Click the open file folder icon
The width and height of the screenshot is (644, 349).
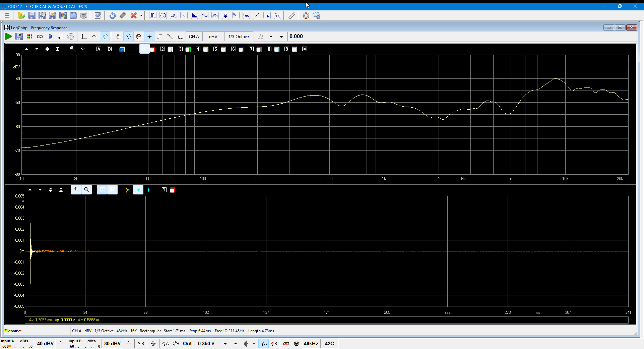[x=21, y=15]
